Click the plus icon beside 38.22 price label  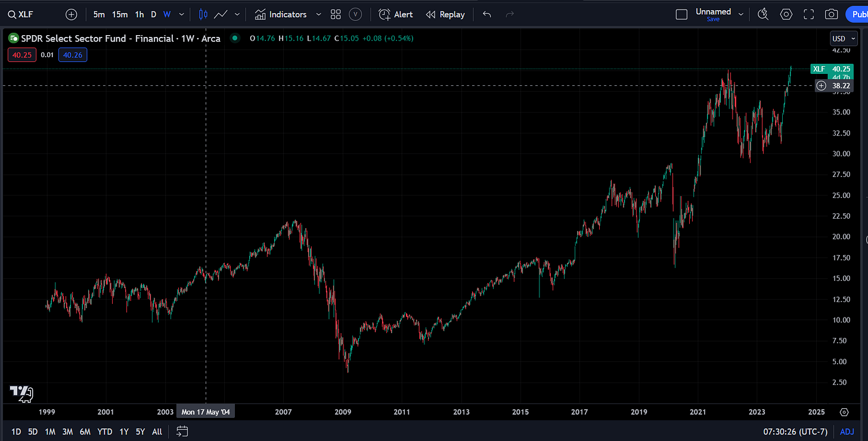click(x=821, y=86)
